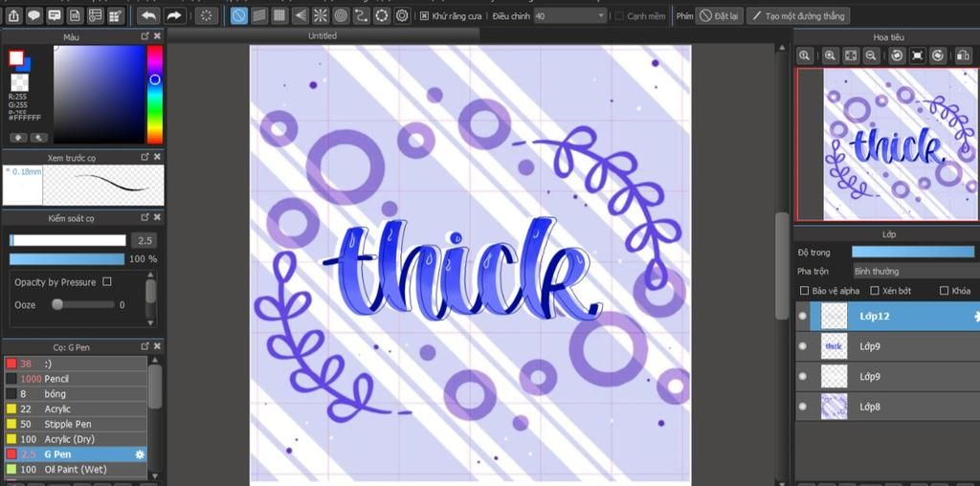980x486 pixels.
Task: Zoom in from the navigator panel
Action: [830, 55]
